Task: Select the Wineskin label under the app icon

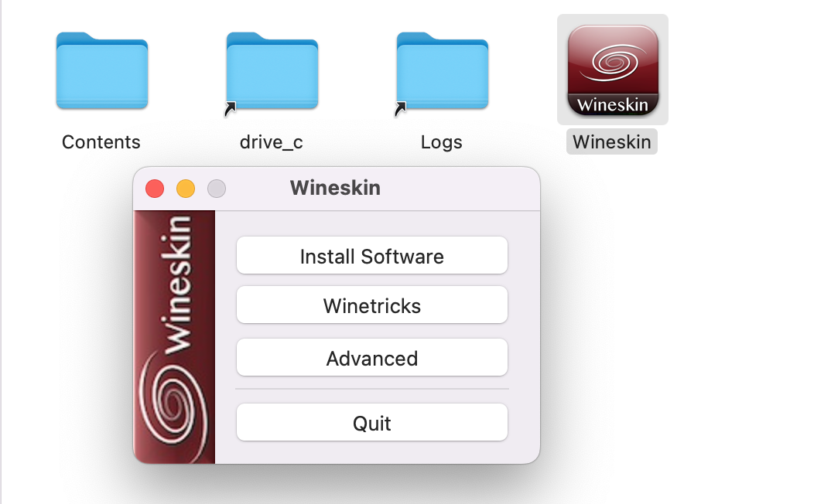Action: click(x=611, y=141)
